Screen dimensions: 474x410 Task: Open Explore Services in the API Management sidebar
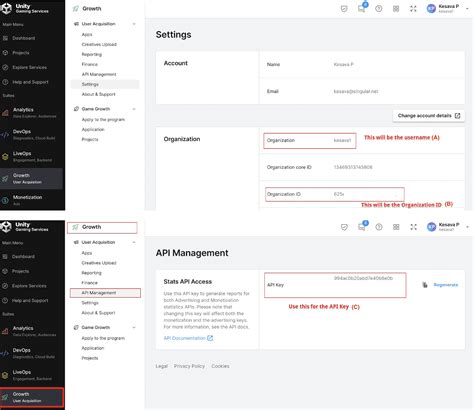click(25, 286)
